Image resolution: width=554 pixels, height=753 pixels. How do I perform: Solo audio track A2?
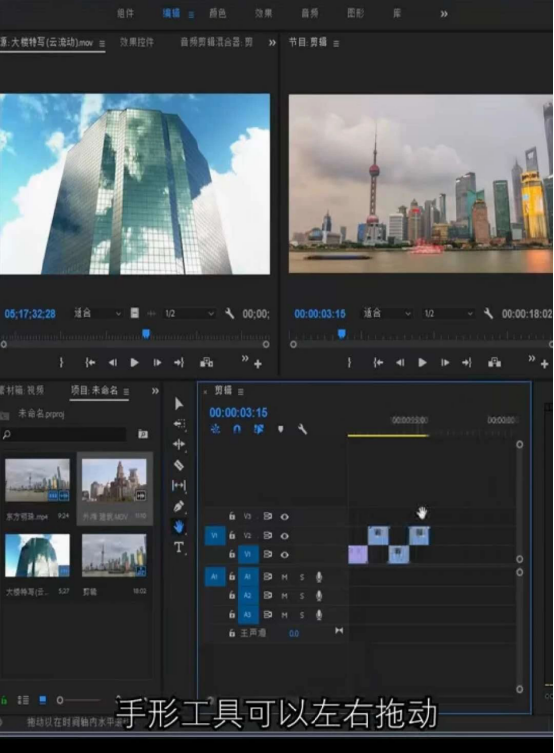pyautogui.click(x=302, y=596)
